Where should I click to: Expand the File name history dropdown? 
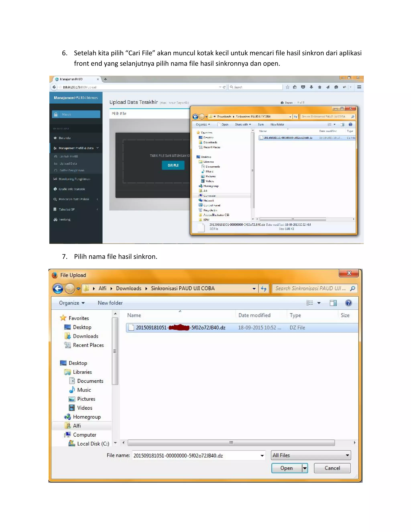262,456
